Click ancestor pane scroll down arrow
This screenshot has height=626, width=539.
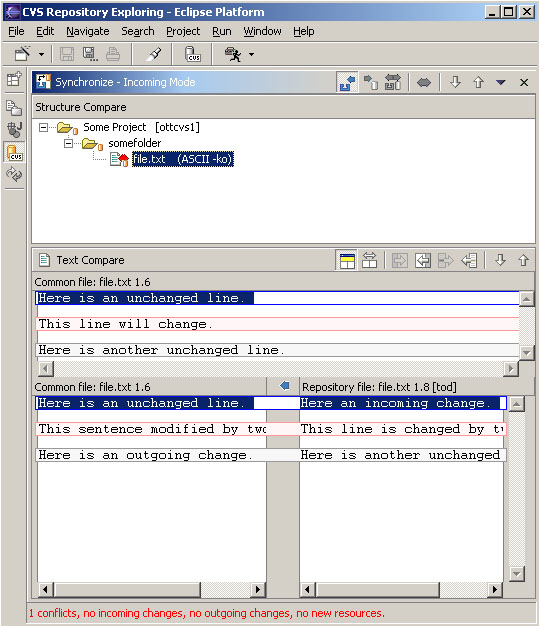[527, 353]
